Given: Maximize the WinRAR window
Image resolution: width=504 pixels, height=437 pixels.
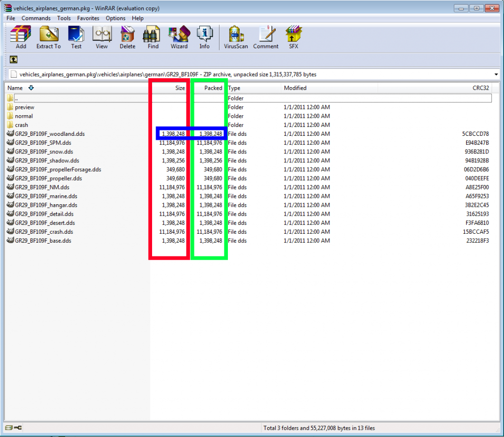Looking at the screenshot, I should (x=476, y=8).
